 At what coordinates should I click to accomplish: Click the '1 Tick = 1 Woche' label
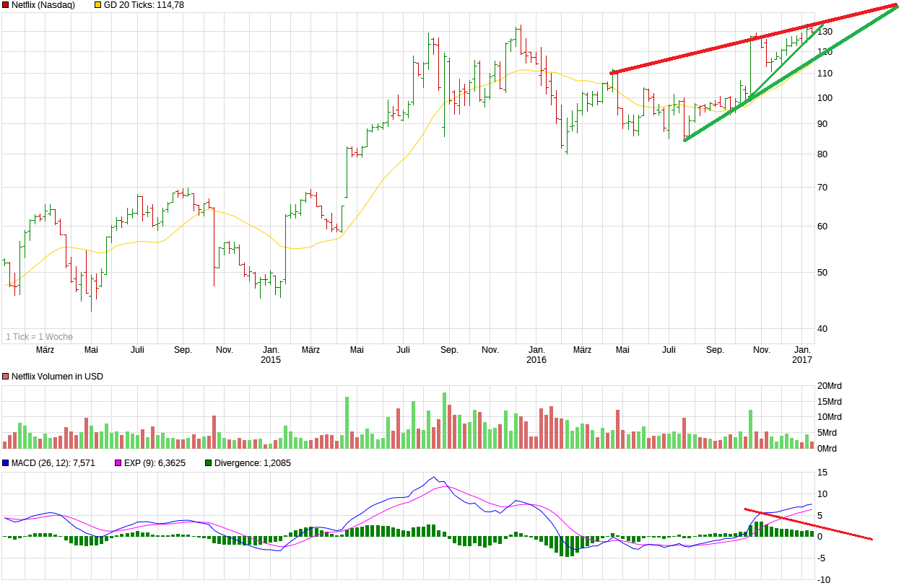(38, 335)
